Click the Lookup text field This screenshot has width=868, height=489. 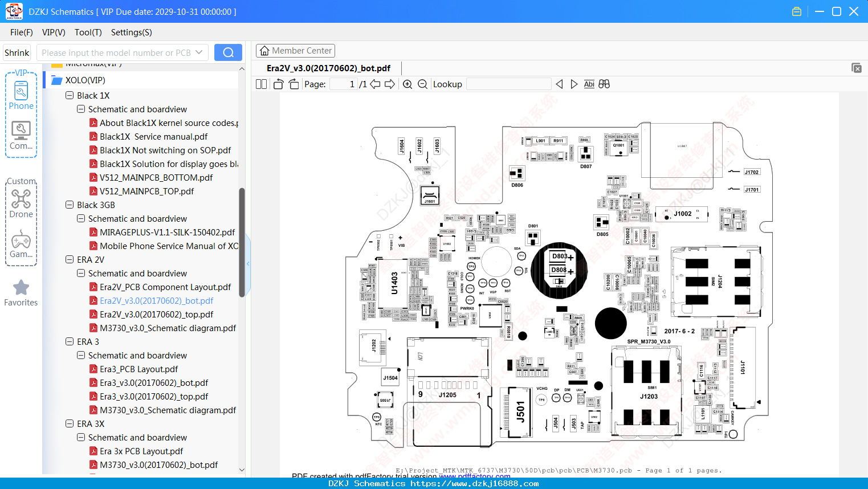pyautogui.click(x=509, y=84)
